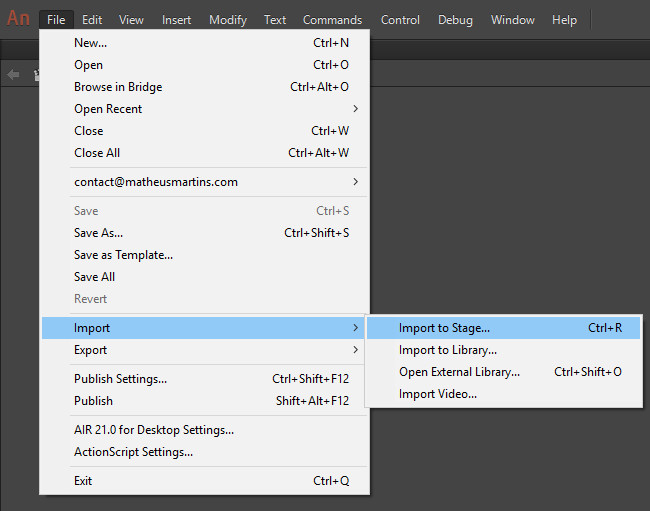The height and width of the screenshot is (511, 650).
Task: Choose Close All from the menu
Action: pos(206,153)
